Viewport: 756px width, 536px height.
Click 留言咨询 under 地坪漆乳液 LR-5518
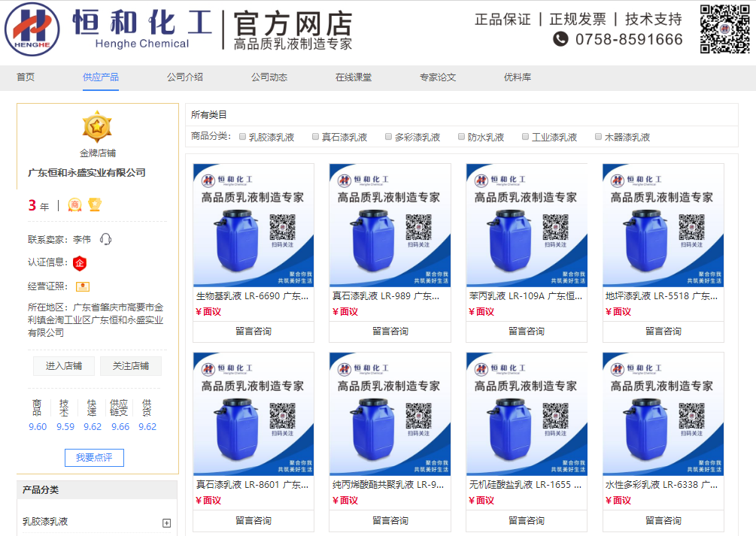pyautogui.click(x=663, y=331)
